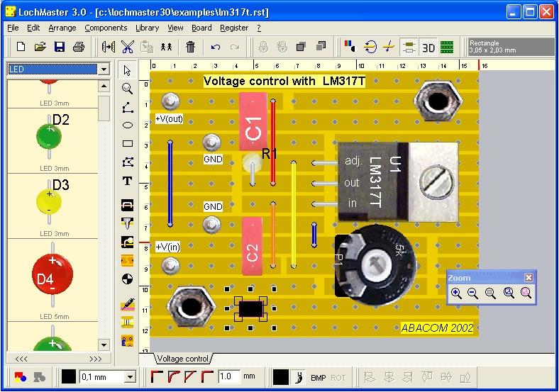Print the board layout
This screenshot has height=392, width=559.
79,47
